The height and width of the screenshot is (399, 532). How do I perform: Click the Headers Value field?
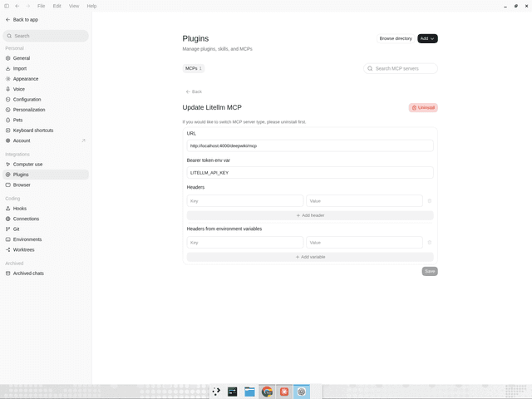click(x=364, y=201)
